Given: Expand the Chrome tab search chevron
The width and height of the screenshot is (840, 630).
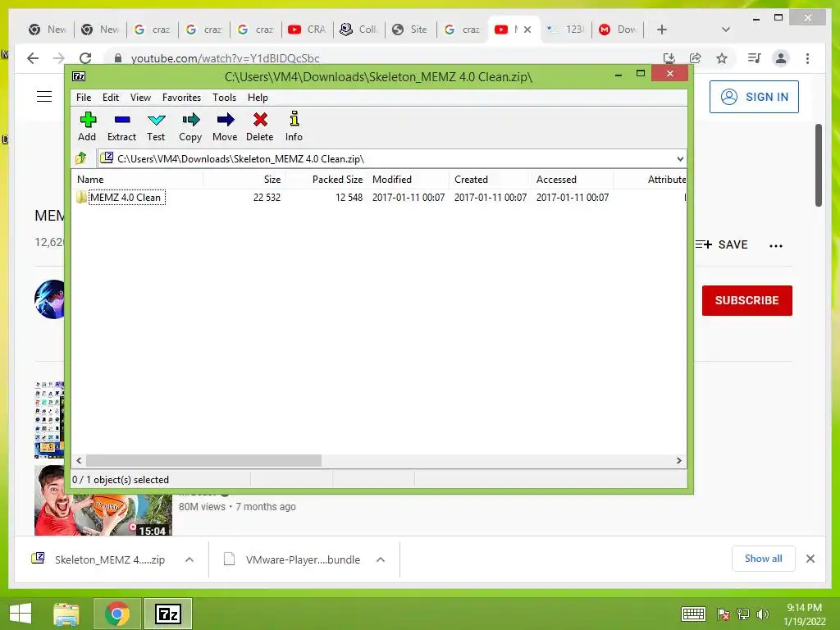Looking at the screenshot, I should (725, 30).
